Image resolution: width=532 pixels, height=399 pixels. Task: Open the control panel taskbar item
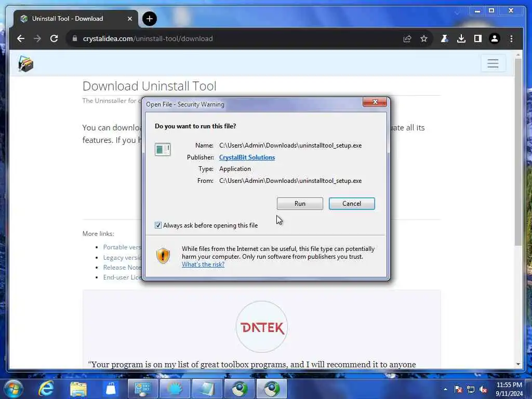143,389
